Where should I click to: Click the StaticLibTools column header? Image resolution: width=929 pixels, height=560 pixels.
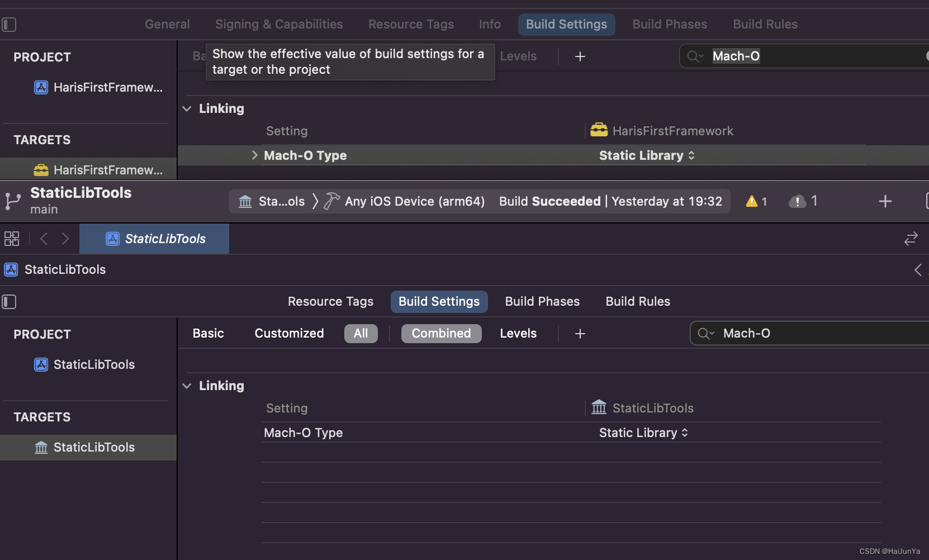(642, 408)
